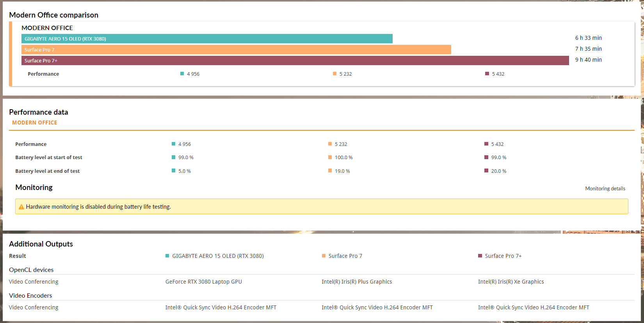Click 'Battery level at start of test' label
Screen dimensions: 644x323
point(49,157)
